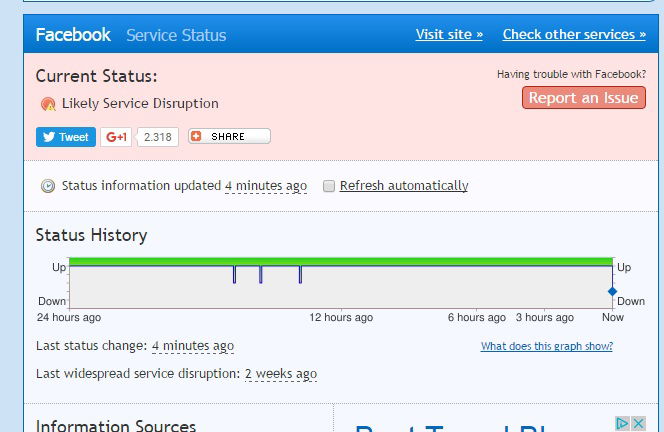
Task: Click the '6 hours ago' axis label
Action: point(477,317)
